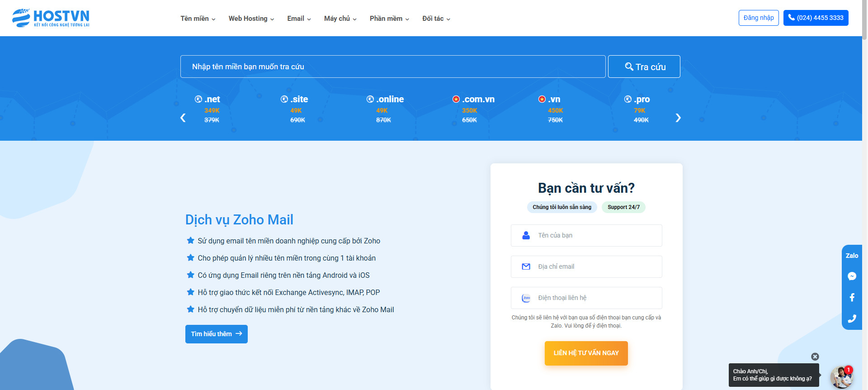Click the Dịch vụ Zoho Mail heading

(239, 219)
